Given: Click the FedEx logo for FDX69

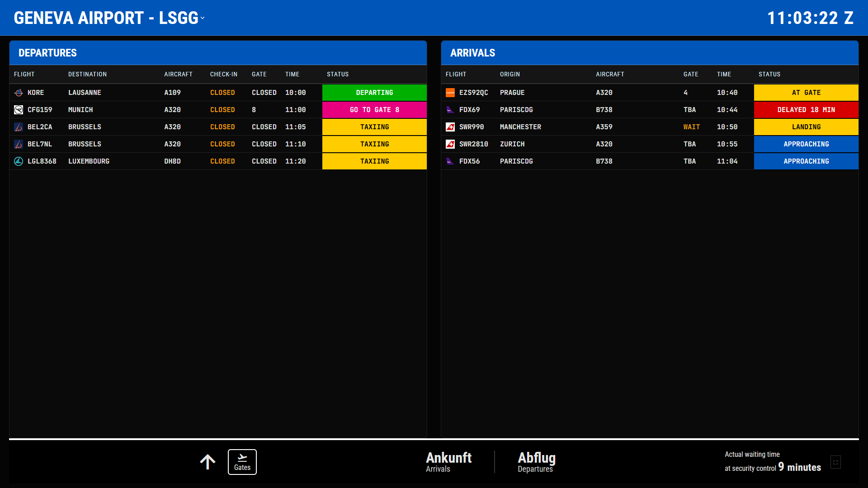Looking at the screenshot, I should tap(450, 110).
